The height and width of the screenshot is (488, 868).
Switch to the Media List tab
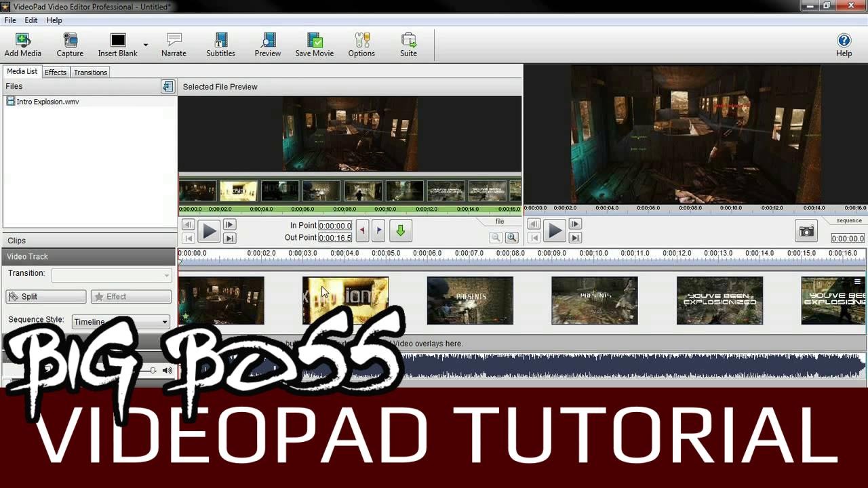click(x=22, y=72)
